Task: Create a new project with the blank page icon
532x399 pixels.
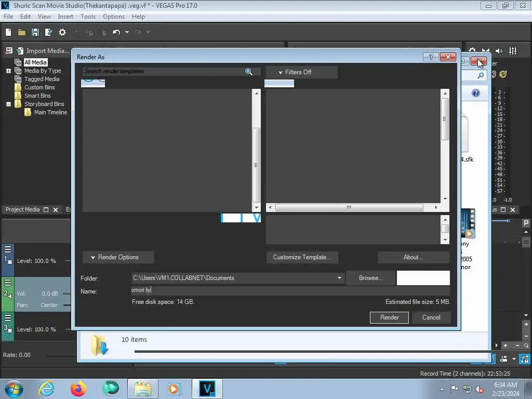Action: click(x=8, y=32)
